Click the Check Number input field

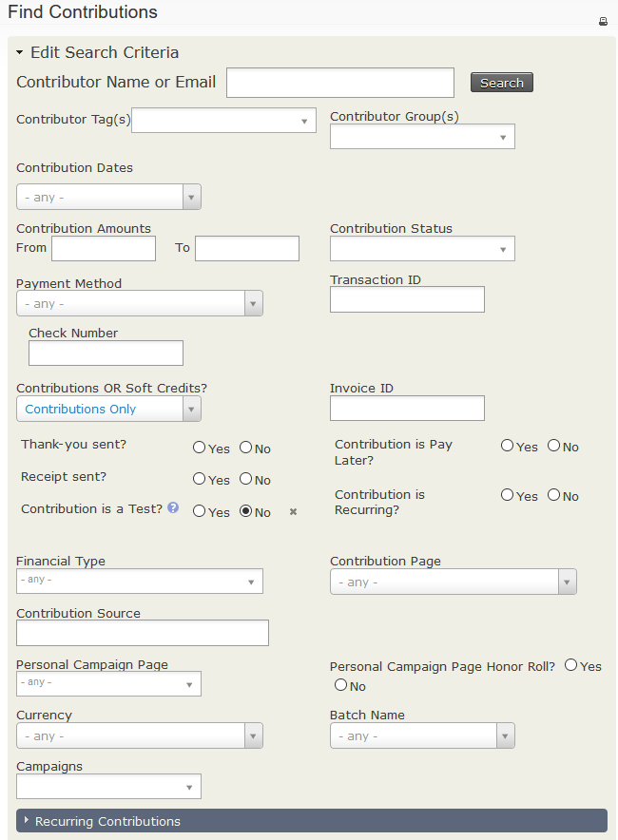[106, 353]
